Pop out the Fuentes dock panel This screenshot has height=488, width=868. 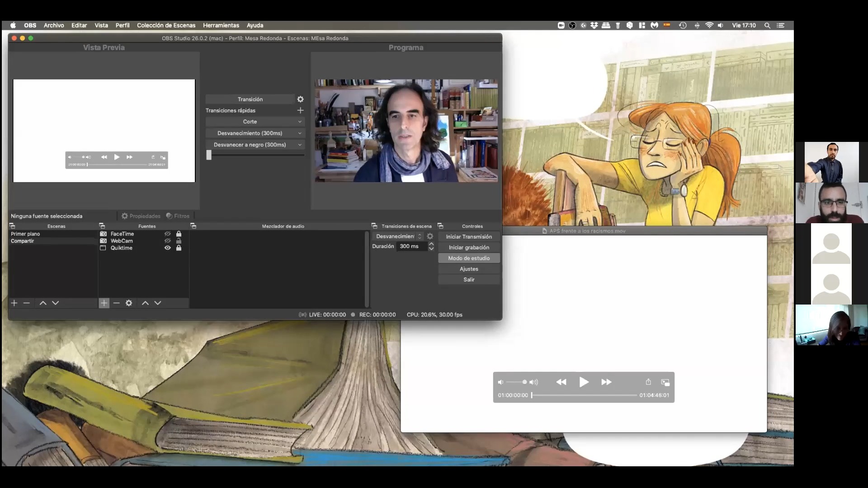click(x=102, y=226)
